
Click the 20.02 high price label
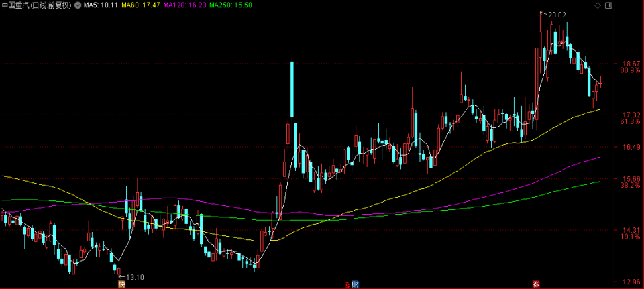click(x=557, y=15)
